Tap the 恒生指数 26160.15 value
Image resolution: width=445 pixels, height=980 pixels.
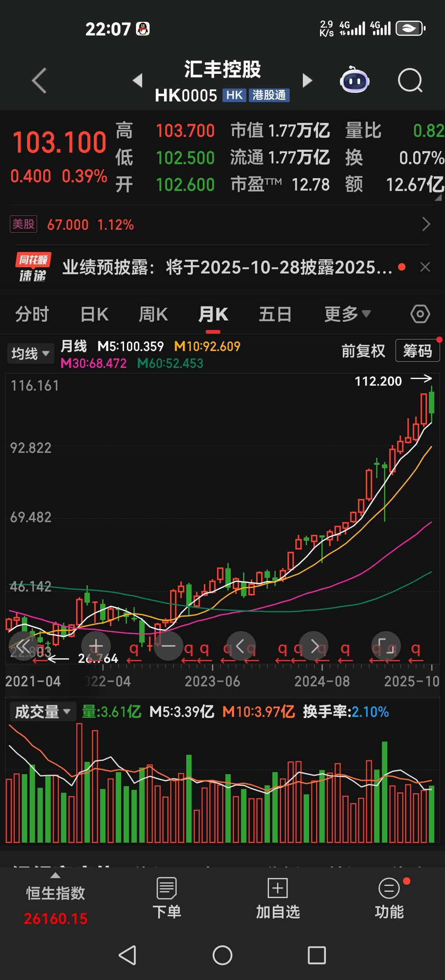(x=56, y=919)
